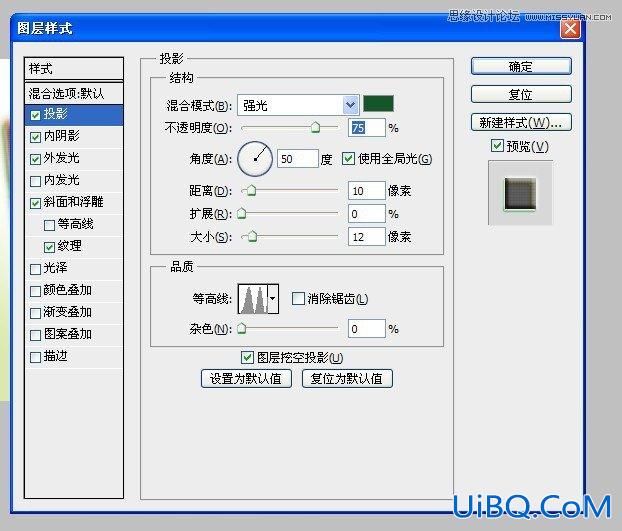This screenshot has width=622, height=531.
Task: Enable 消除锯齿 anti-alias checkbox
Action: tap(298, 298)
